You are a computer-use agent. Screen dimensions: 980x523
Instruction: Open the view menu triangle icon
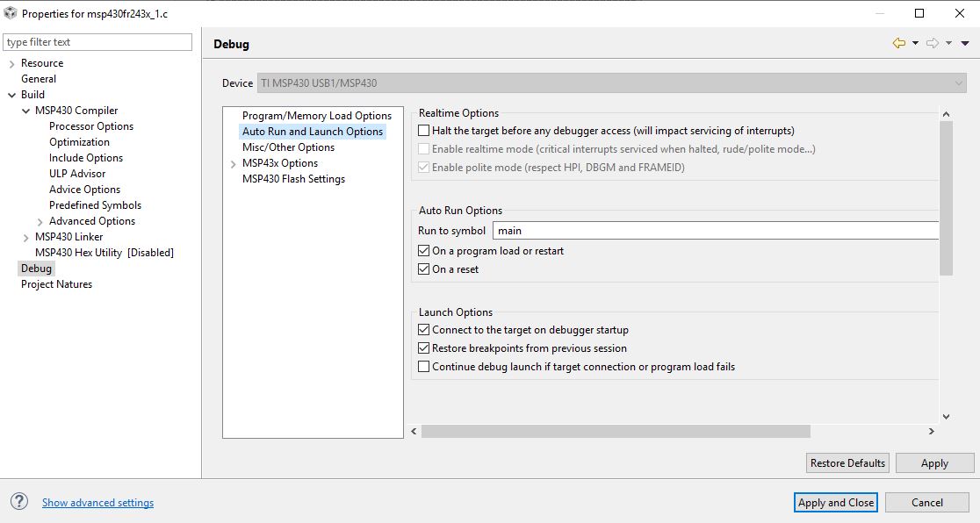pos(965,43)
